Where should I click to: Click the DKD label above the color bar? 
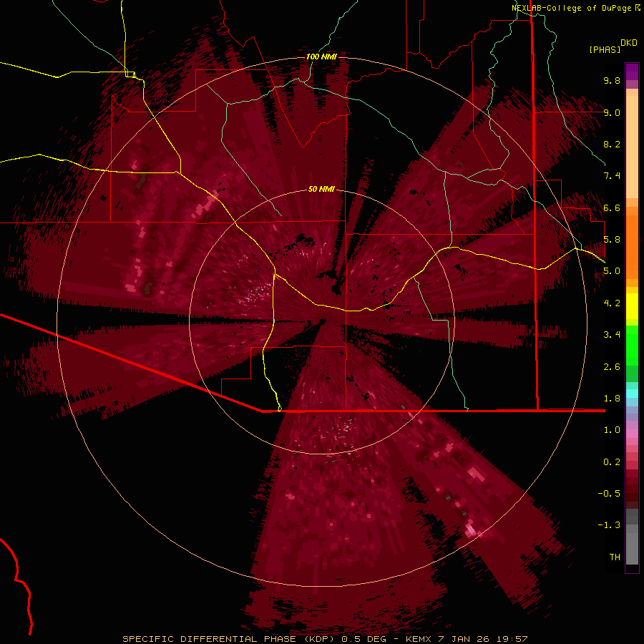[x=629, y=43]
